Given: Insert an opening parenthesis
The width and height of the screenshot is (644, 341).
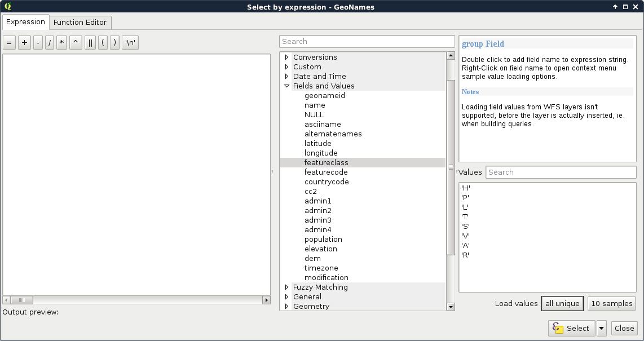Looking at the screenshot, I should [x=103, y=43].
